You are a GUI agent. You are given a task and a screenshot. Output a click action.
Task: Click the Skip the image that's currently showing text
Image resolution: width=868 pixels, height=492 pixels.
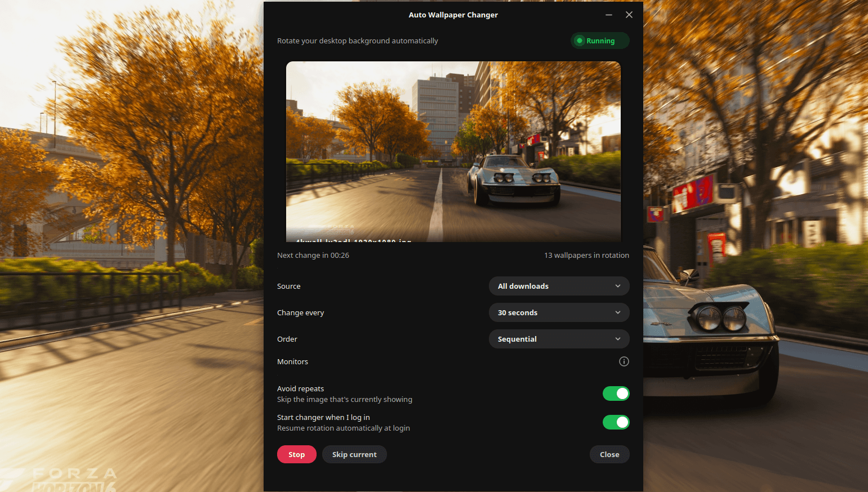click(x=345, y=399)
